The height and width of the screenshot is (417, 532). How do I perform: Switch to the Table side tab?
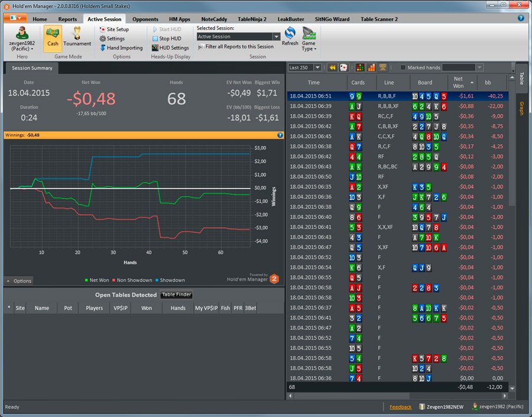(x=521, y=79)
